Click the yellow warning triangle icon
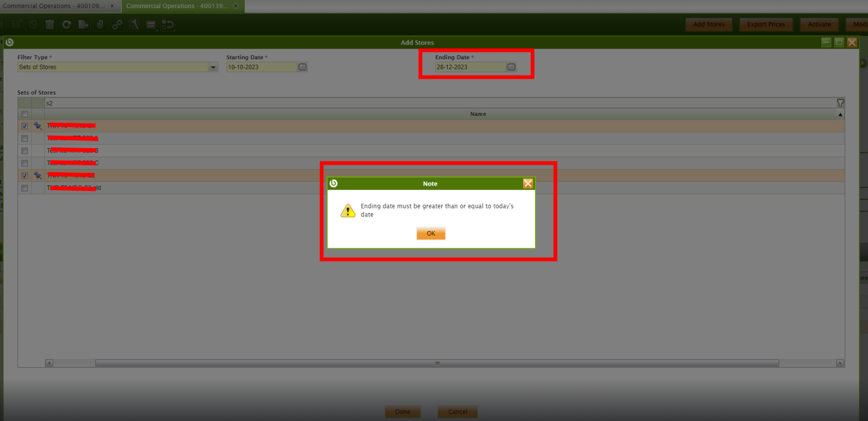Viewport: 868px width, 421px height. [x=348, y=210]
